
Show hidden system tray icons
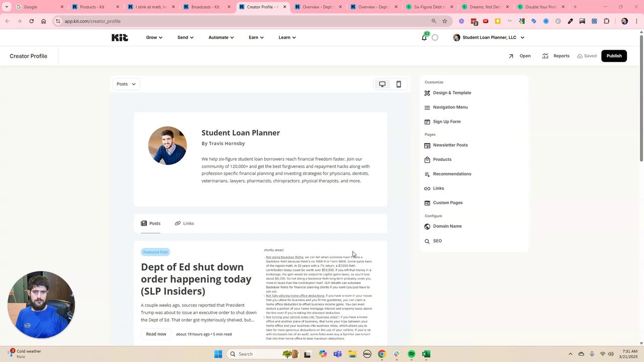570,354
